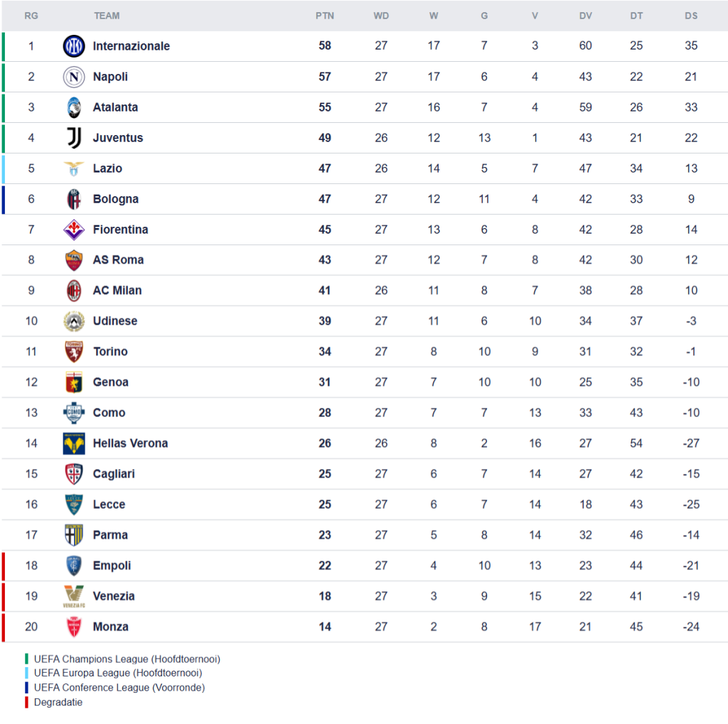The image size is (728, 724).
Task: Click the TEAM column header
Action: (107, 16)
